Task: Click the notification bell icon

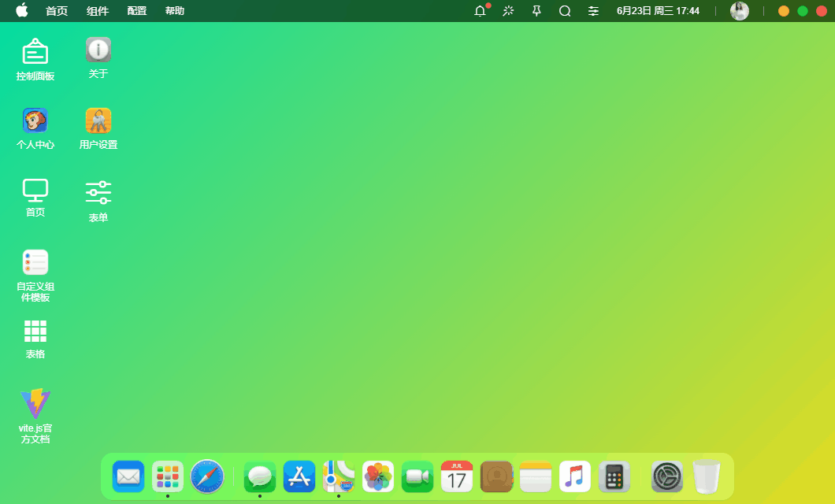Action: tap(480, 11)
